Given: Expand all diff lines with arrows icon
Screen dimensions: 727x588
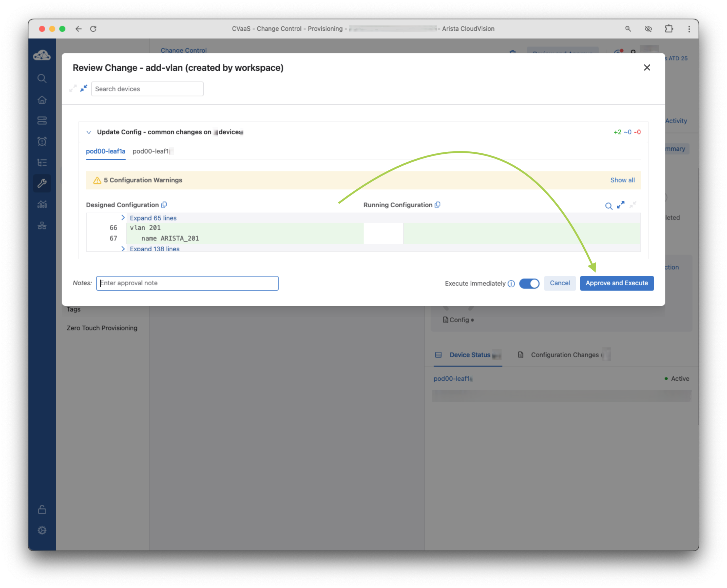Looking at the screenshot, I should point(620,205).
